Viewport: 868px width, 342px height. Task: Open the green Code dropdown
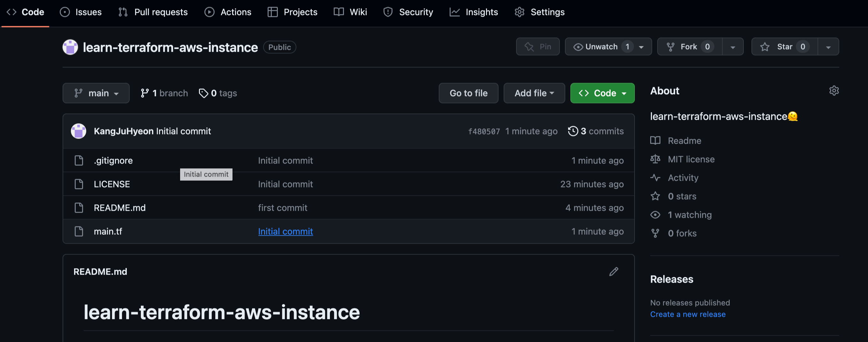point(602,93)
